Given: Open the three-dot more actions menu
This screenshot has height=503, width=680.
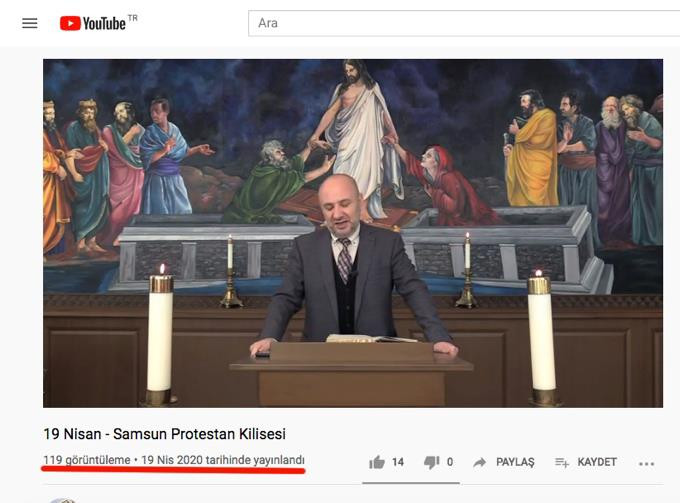Looking at the screenshot, I should click(646, 464).
